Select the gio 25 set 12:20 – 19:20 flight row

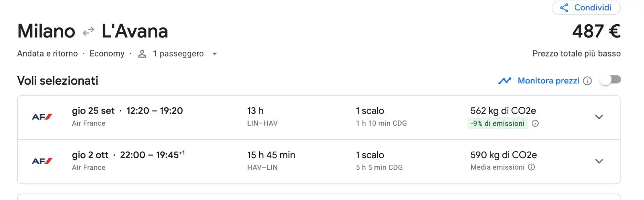pos(319,117)
